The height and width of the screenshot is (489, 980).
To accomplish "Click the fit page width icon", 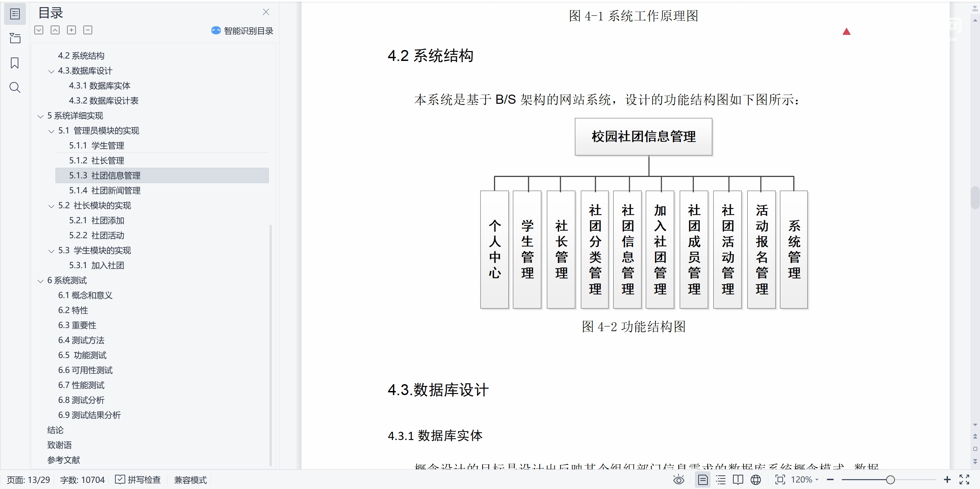I will tap(780, 479).
